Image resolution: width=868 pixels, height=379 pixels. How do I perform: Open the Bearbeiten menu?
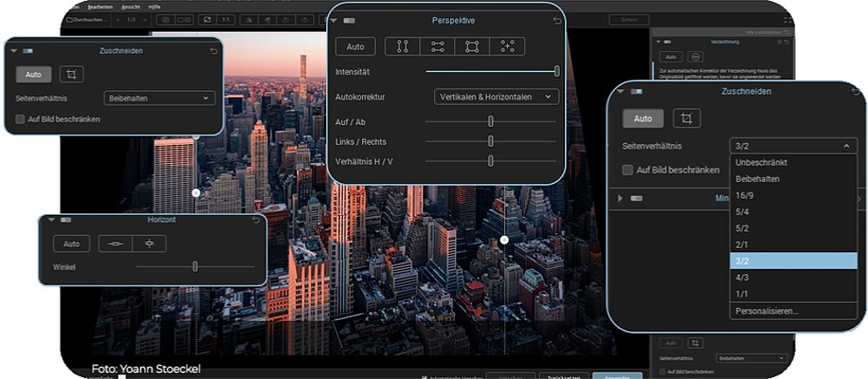point(100,7)
